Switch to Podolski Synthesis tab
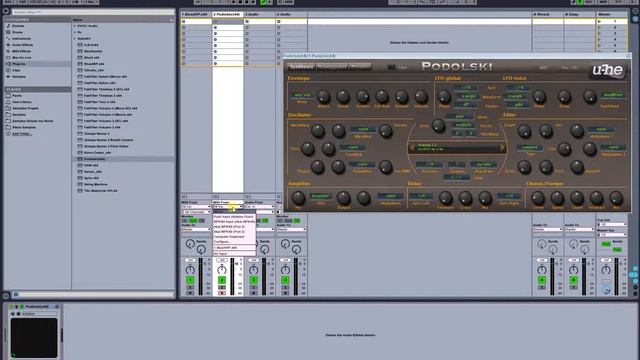 pos(301,67)
